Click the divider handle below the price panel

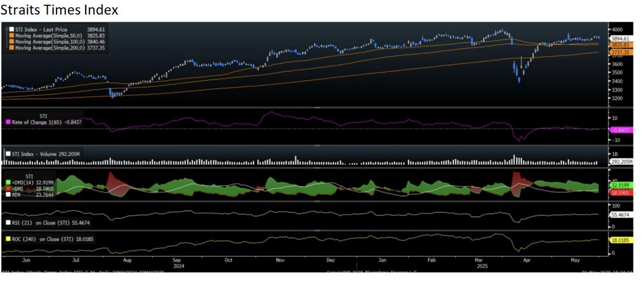coord(317,108)
